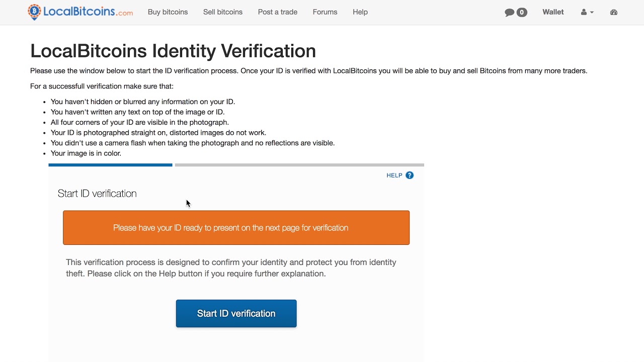Click the LocalBitcoins bitcoin pin logo icon

point(34,12)
